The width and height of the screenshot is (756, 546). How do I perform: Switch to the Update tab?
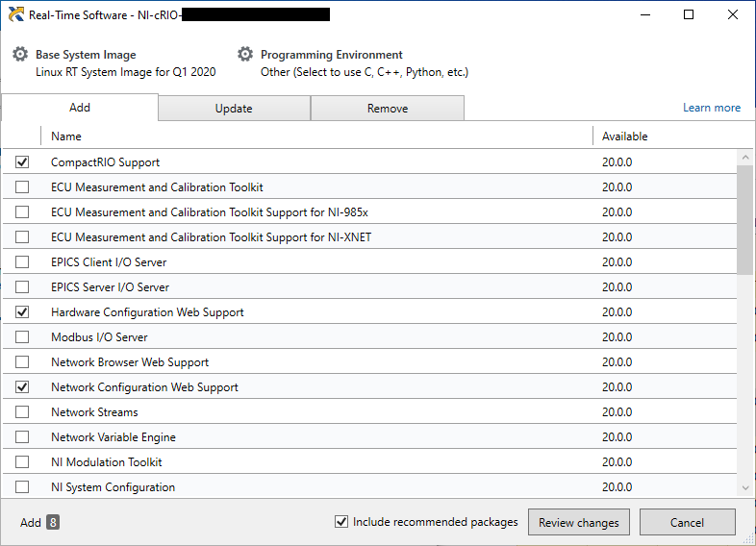click(234, 109)
